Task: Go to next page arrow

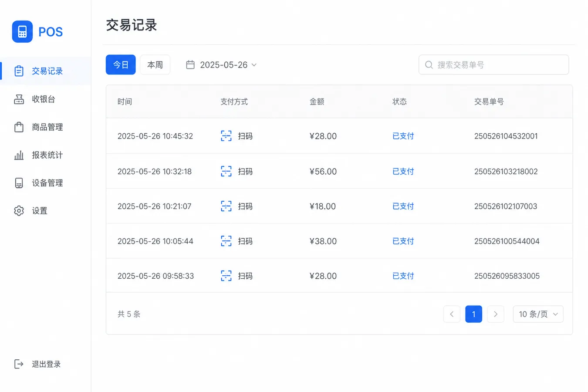Action: pos(496,314)
